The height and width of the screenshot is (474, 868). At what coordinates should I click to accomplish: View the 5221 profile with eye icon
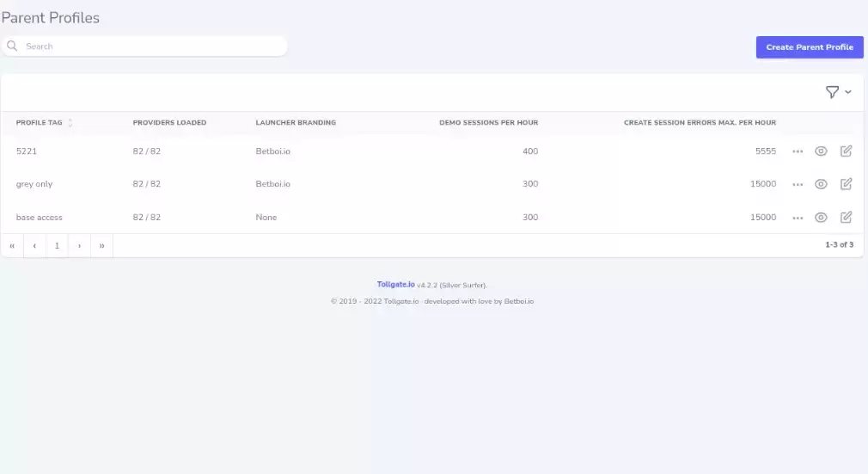[821, 151]
